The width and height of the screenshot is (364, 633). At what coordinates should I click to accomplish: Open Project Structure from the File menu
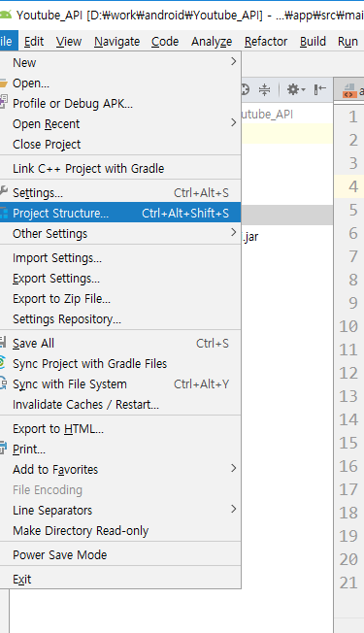point(120,214)
